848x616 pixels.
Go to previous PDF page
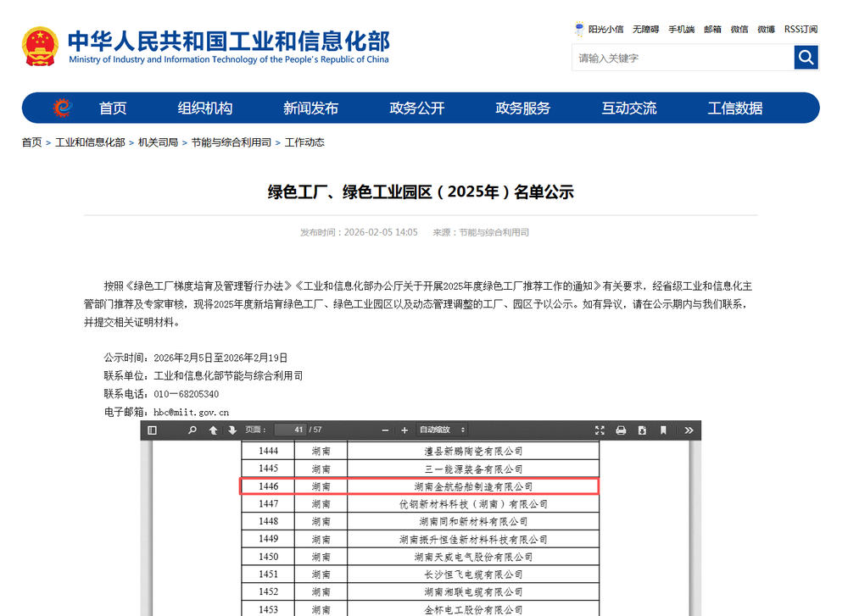tap(213, 430)
